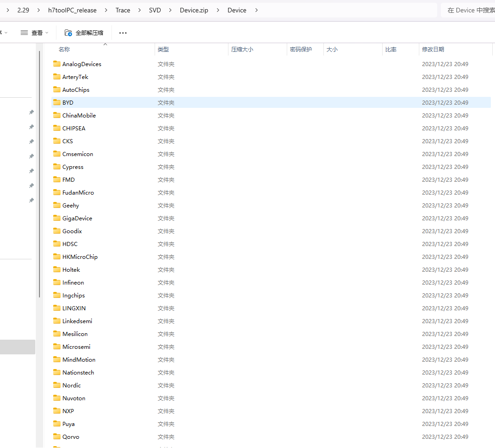Click the ArteryTek folder icon
This screenshot has width=495, height=448.
[57, 77]
